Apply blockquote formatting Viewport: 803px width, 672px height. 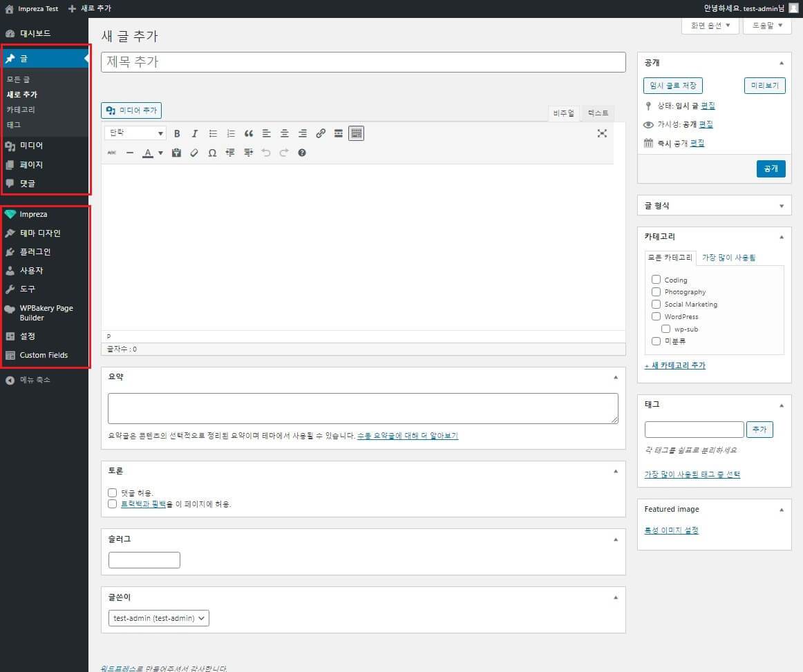249,133
